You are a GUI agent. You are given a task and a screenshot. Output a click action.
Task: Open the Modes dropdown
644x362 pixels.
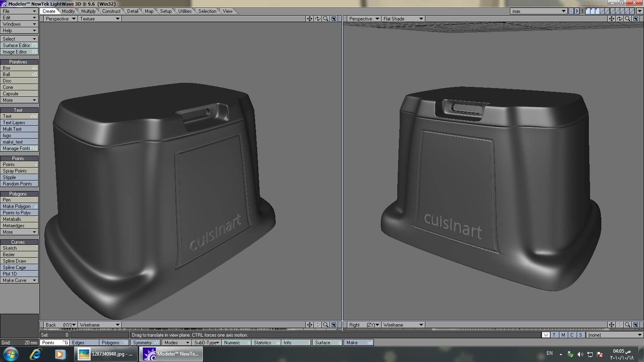pyautogui.click(x=176, y=343)
